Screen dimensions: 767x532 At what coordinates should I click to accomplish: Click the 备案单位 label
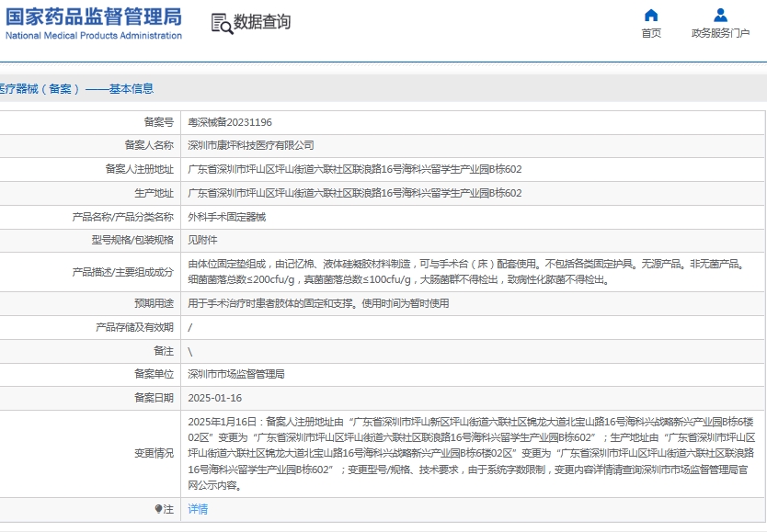(155, 374)
